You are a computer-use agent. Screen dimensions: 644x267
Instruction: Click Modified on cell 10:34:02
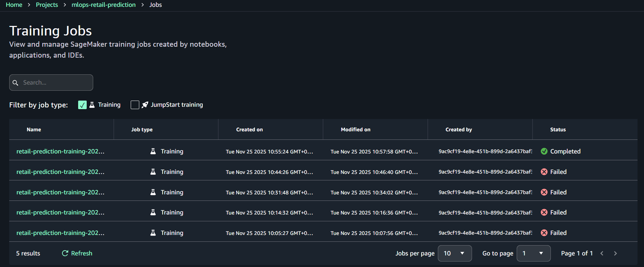374,193
